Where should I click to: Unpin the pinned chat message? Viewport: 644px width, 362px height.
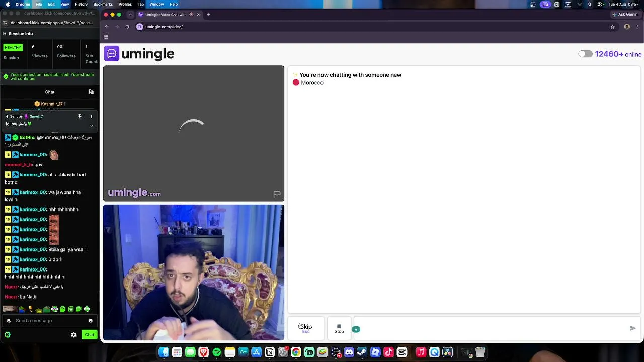coord(79,116)
